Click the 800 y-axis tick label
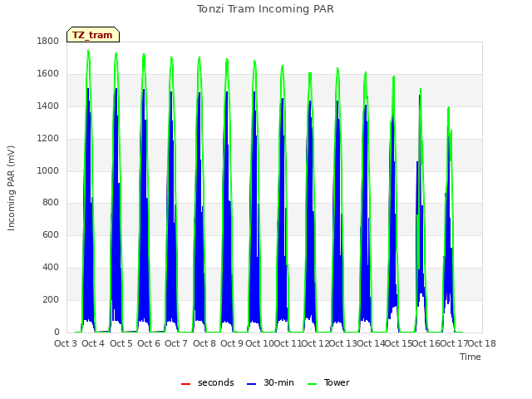Viewport: 532px width, 399px height. pos(51,203)
